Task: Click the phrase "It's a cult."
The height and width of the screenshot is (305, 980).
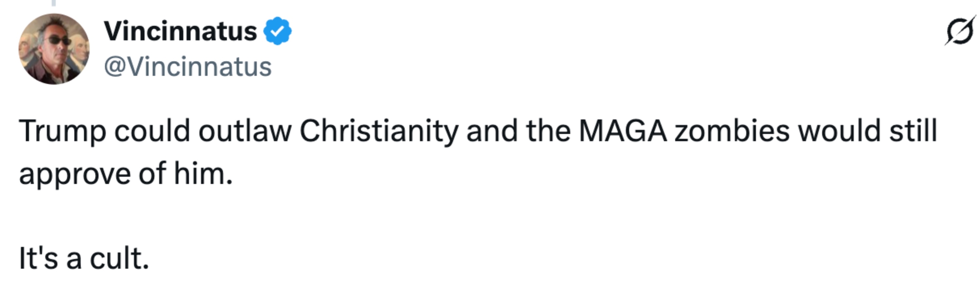Action: (x=83, y=257)
